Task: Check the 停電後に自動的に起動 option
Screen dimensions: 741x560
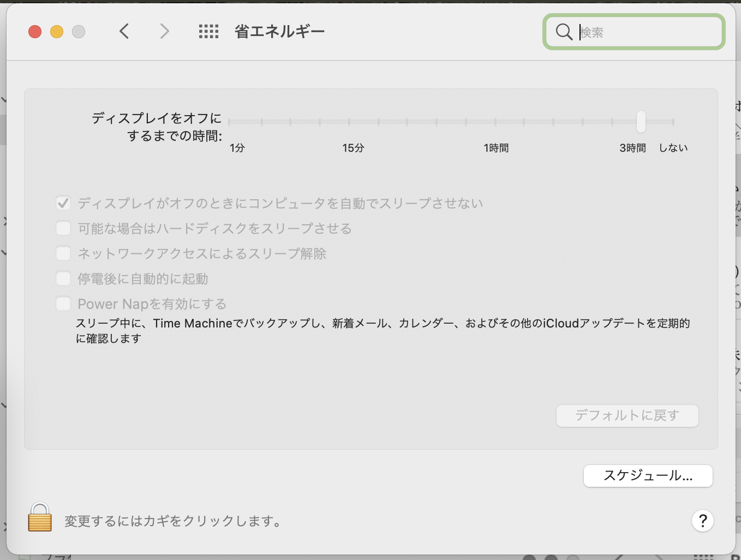Action: tap(63, 279)
